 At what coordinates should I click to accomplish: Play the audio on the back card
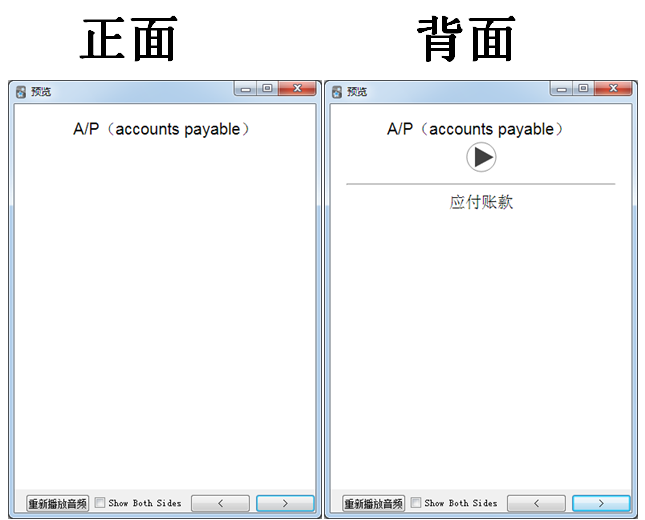(x=481, y=157)
